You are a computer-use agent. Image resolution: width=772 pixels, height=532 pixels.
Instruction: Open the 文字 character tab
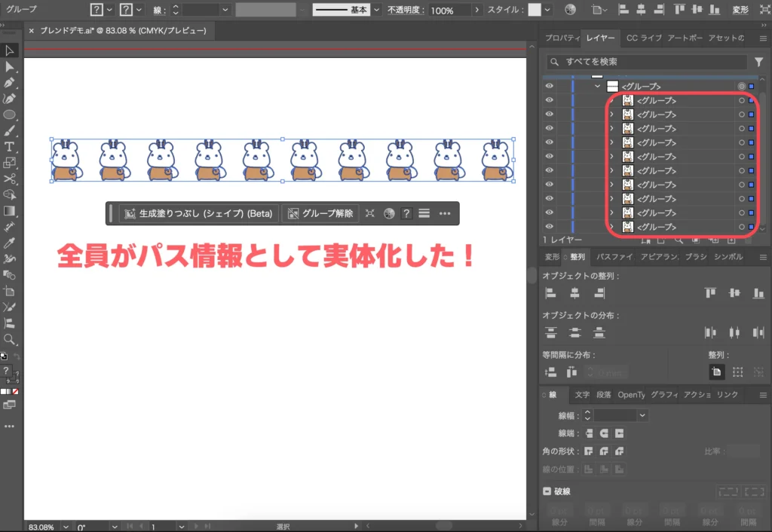pos(582,395)
